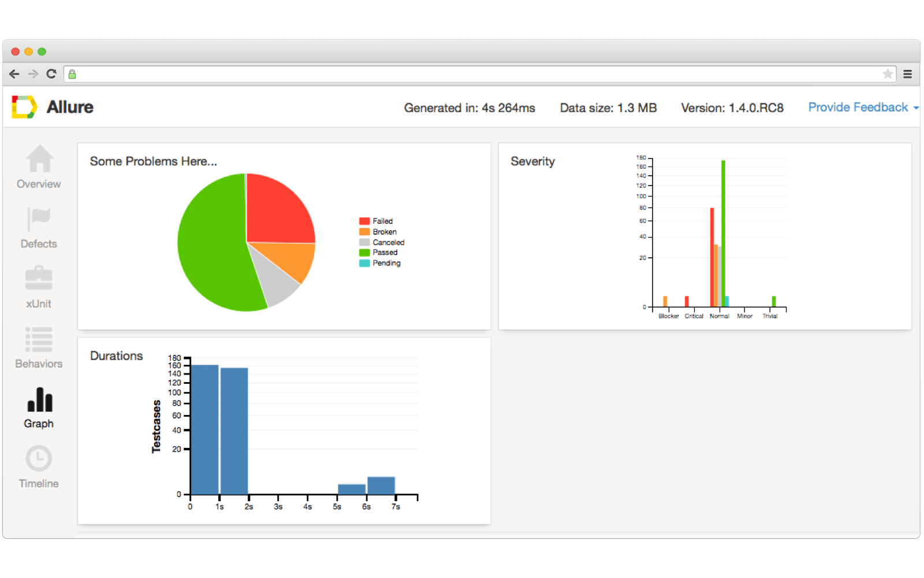The width and height of the screenshot is (924, 578).
Task: Click the Severity widget title
Action: pyautogui.click(x=532, y=161)
